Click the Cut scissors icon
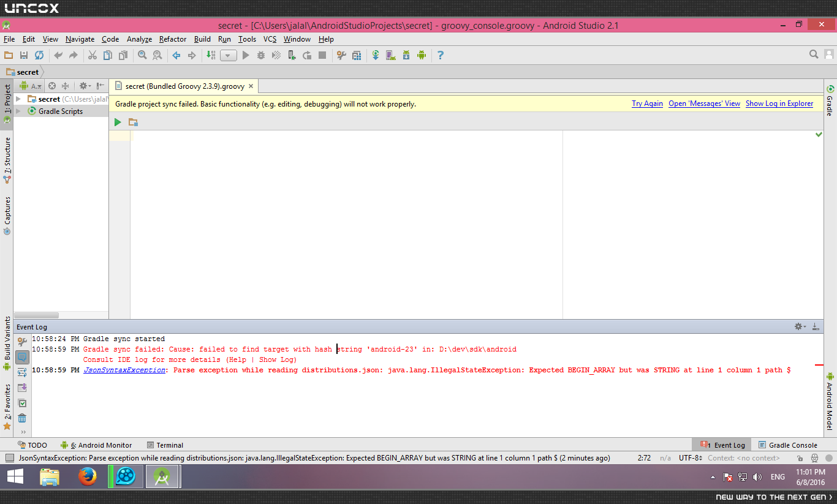837x504 pixels. [x=93, y=55]
